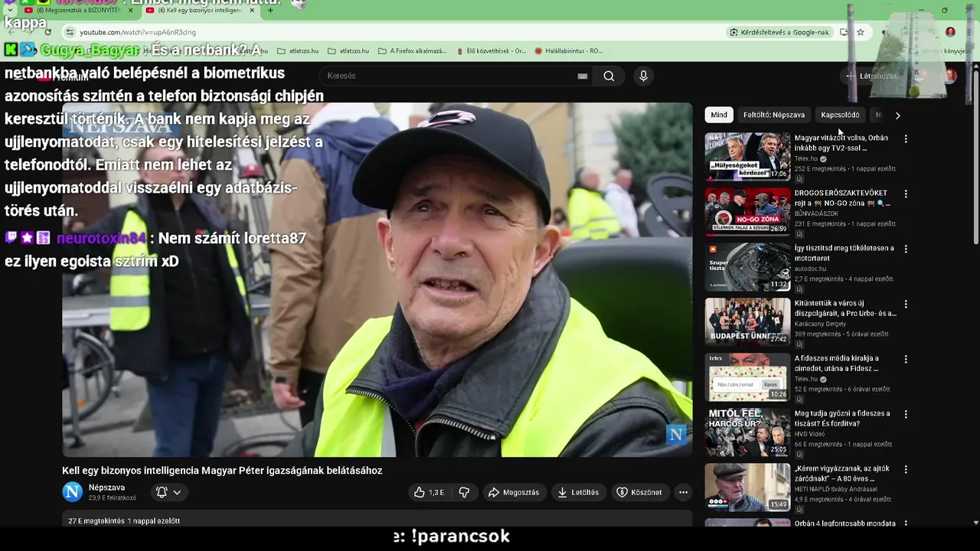Click '23,9 E feliratkozó' subscriber count
Viewport: 980px width, 551px height.
click(113, 498)
